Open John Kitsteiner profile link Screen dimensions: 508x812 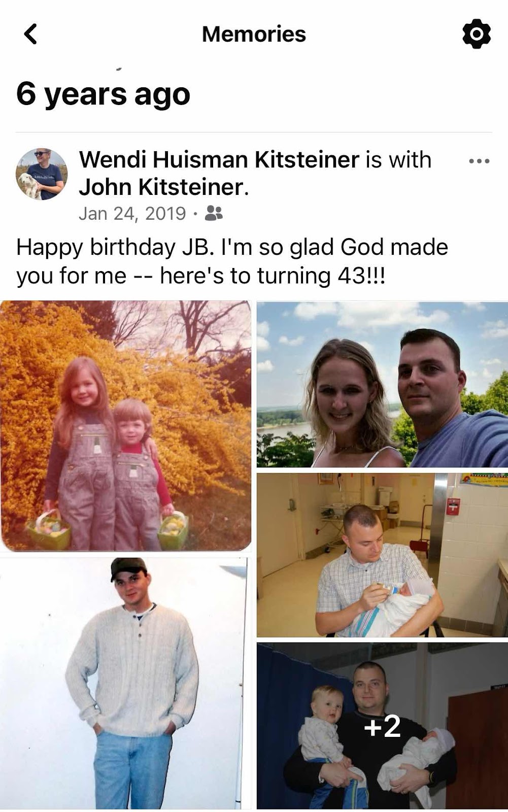[x=161, y=187]
